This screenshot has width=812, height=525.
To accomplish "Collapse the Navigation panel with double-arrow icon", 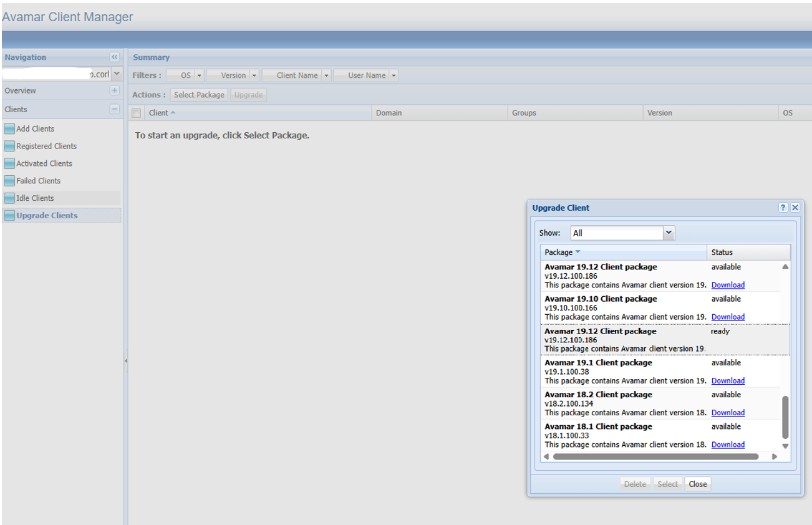I will 114,57.
